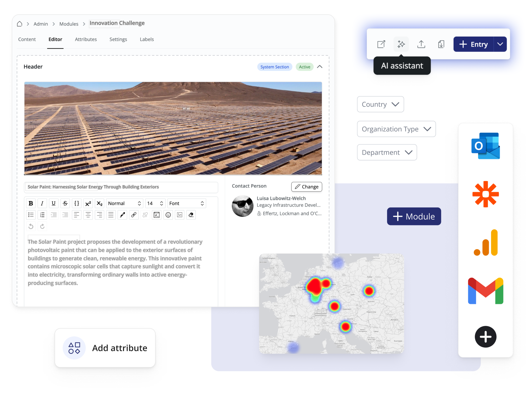Go to home via breadcrumb icon

[x=20, y=24]
